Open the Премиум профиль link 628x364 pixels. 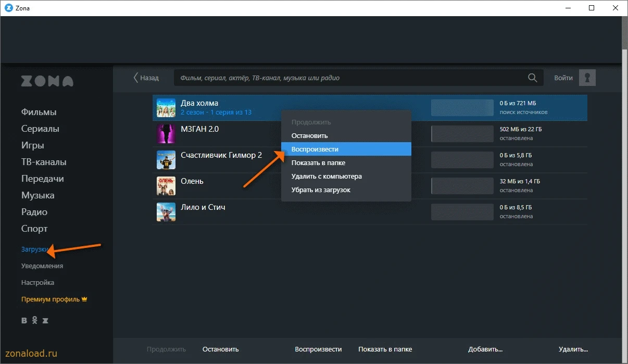coord(51,299)
